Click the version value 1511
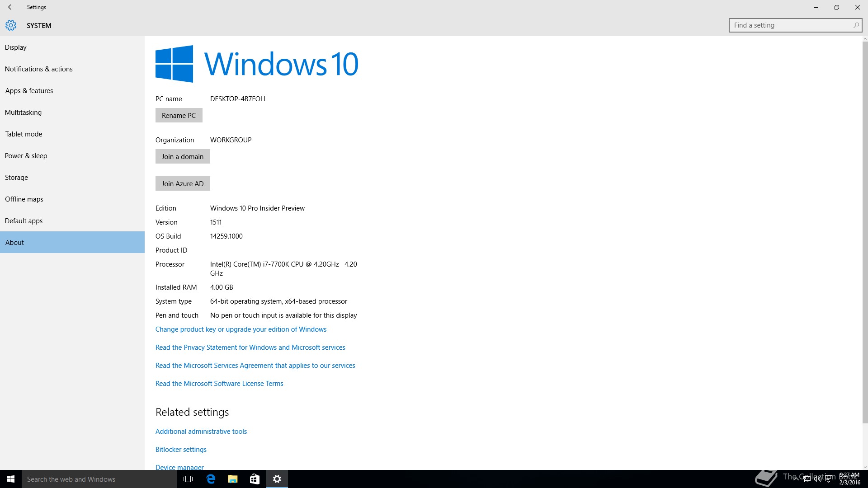868x488 pixels. coord(216,222)
